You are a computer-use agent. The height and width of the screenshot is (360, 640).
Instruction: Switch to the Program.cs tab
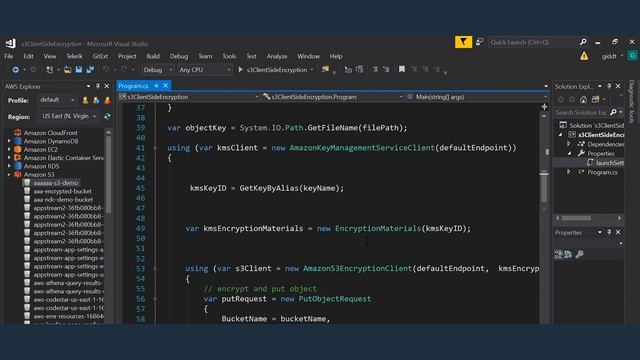coord(134,86)
